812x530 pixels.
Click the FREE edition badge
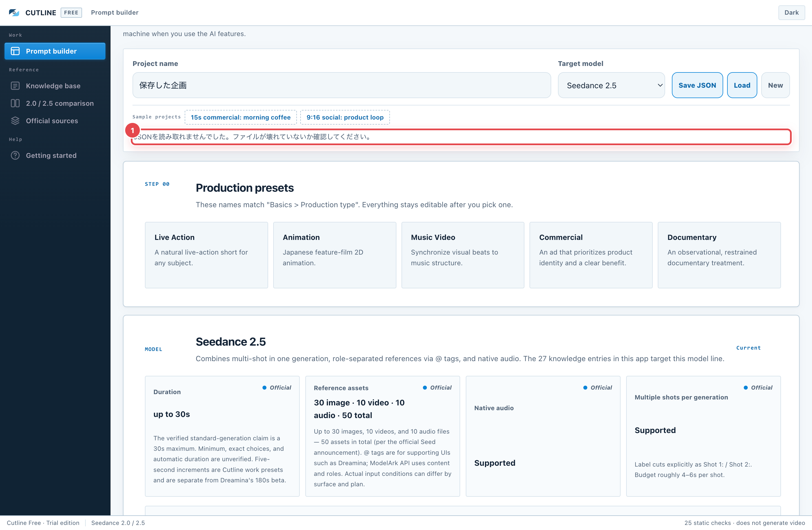(71, 13)
